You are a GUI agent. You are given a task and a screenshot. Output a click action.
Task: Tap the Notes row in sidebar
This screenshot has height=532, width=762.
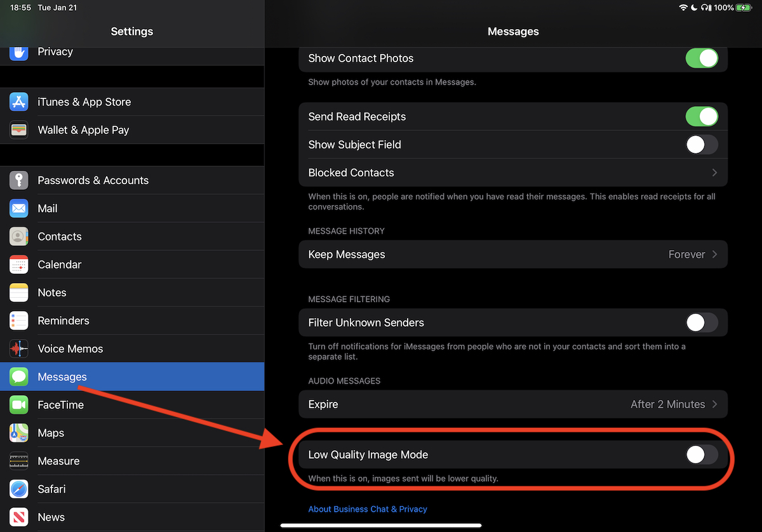pyautogui.click(x=52, y=293)
